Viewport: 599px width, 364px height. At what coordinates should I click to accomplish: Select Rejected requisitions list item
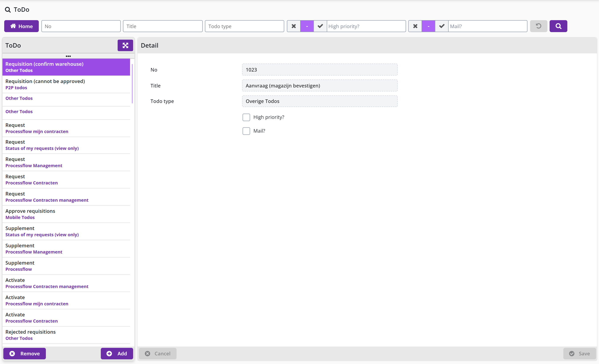tap(66, 335)
